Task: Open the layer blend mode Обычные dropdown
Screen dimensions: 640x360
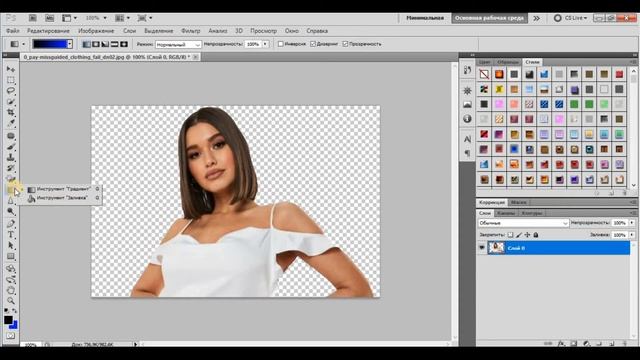Action: point(523,223)
